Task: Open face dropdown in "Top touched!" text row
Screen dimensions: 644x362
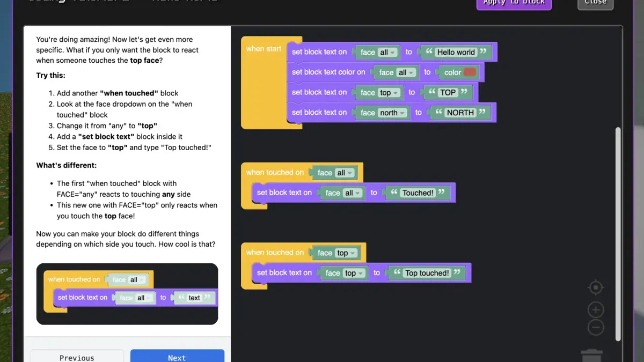Action: (354, 274)
